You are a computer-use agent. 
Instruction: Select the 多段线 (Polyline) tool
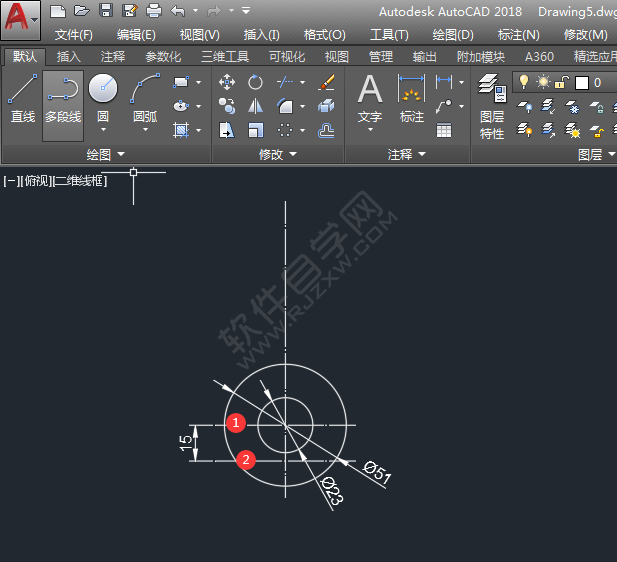point(62,100)
